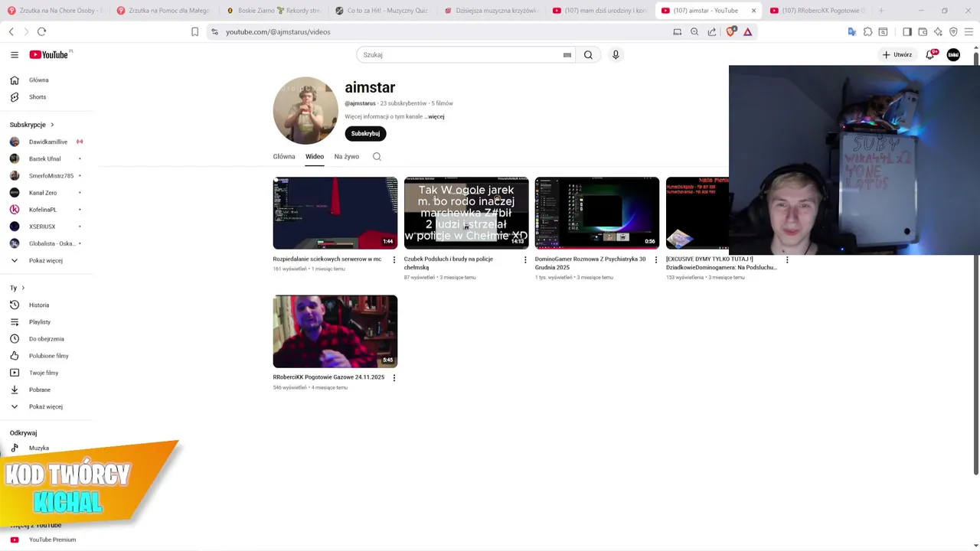The height and width of the screenshot is (551, 980).
Task: Open the Ty section header
Action: pyautogui.click(x=17, y=288)
